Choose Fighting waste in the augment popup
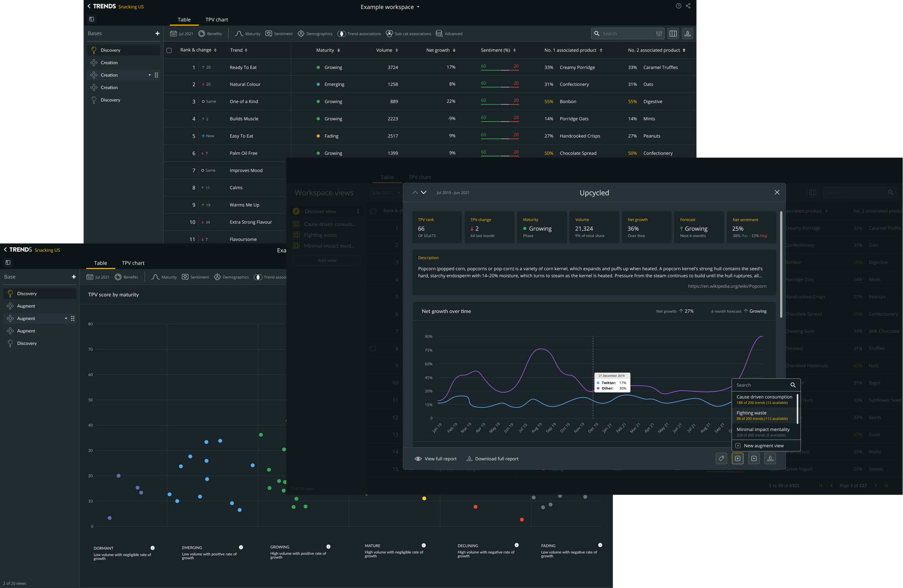This screenshot has width=903, height=588. (765, 415)
